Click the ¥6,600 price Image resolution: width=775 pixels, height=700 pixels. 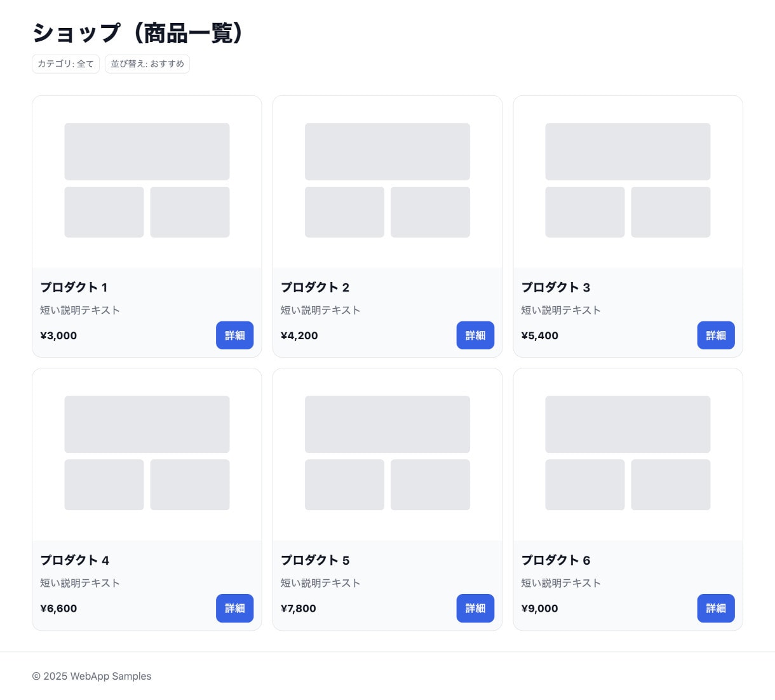tap(58, 609)
